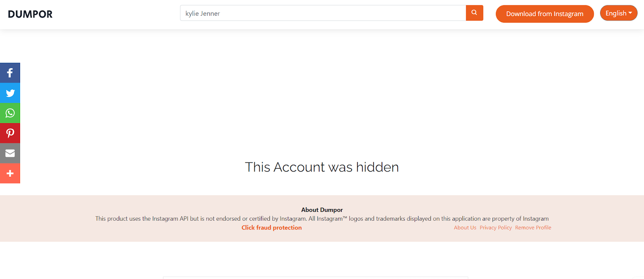Open the Privacy Policy link

pos(495,227)
